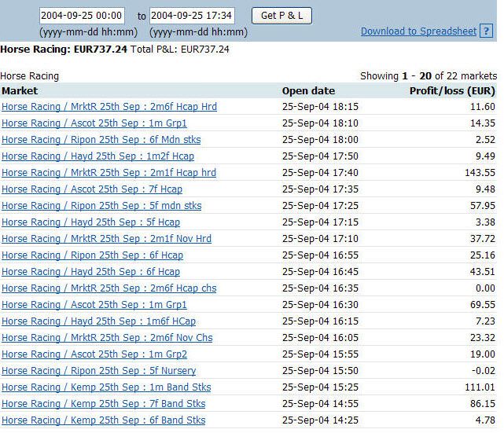Viewport: 504px width, 433px height.
Task: Select profit value 19.00
Action: click(x=483, y=354)
